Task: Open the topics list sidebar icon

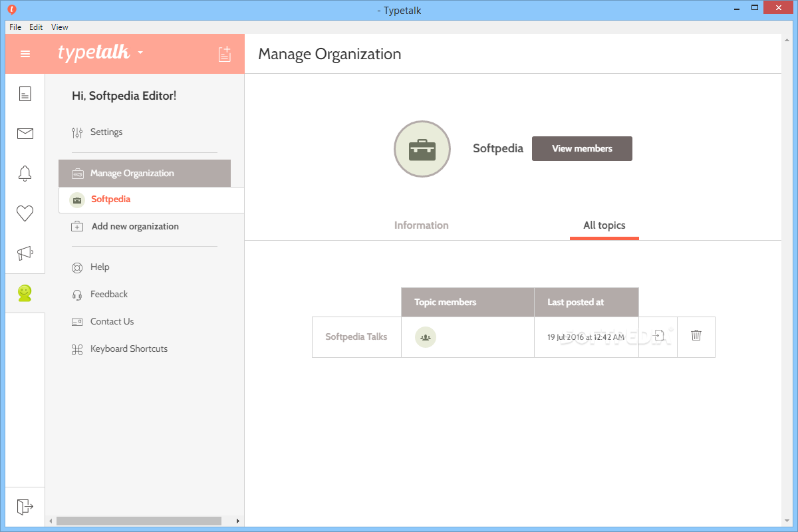Action: (25, 94)
